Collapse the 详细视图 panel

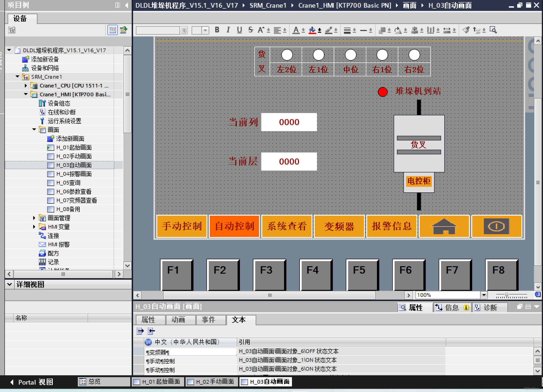pyautogui.click(x=10, y=284)
